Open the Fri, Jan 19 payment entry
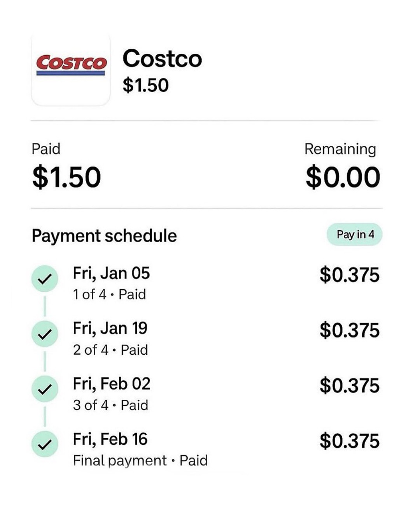This screenshot has height=525, width=420. (110, 329)
